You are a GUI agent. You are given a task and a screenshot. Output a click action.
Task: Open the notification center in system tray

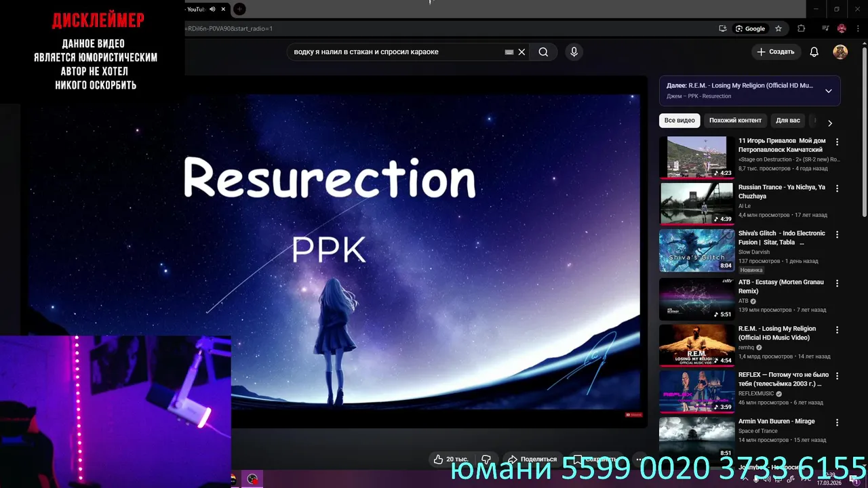tap(856, 480)
